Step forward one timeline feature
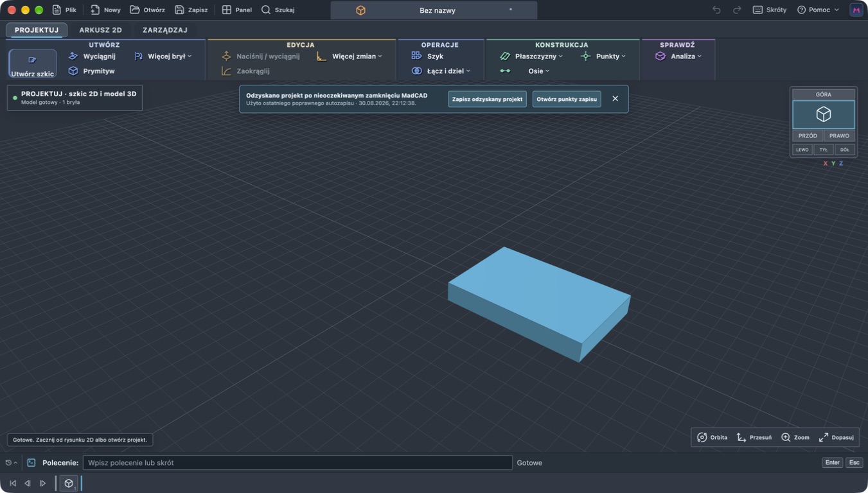 point(42,483)
